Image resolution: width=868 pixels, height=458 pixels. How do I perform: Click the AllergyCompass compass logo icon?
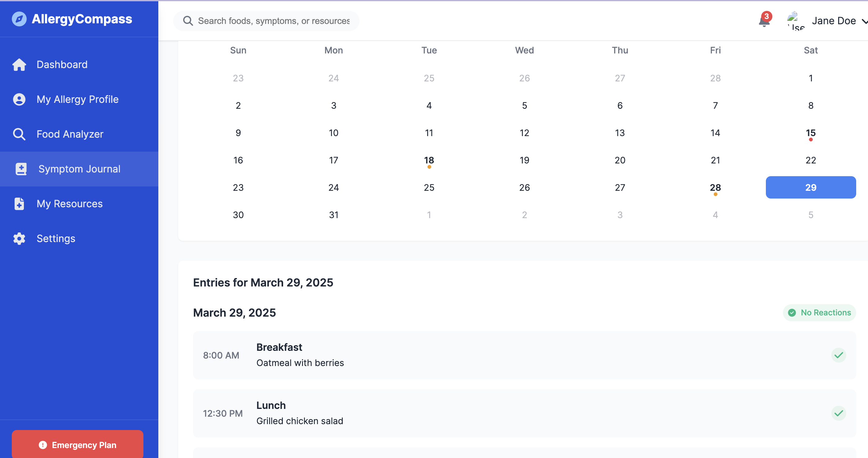click(19, 19)
